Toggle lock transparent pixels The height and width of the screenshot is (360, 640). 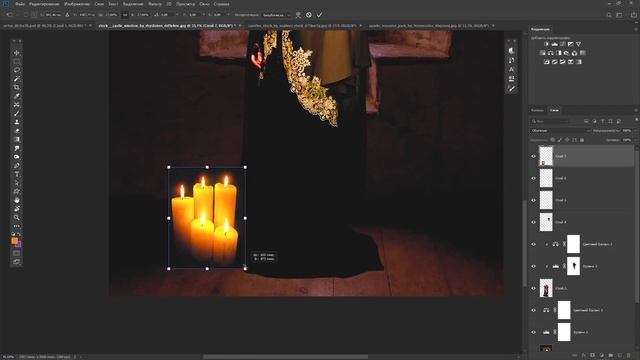point(552,140)
